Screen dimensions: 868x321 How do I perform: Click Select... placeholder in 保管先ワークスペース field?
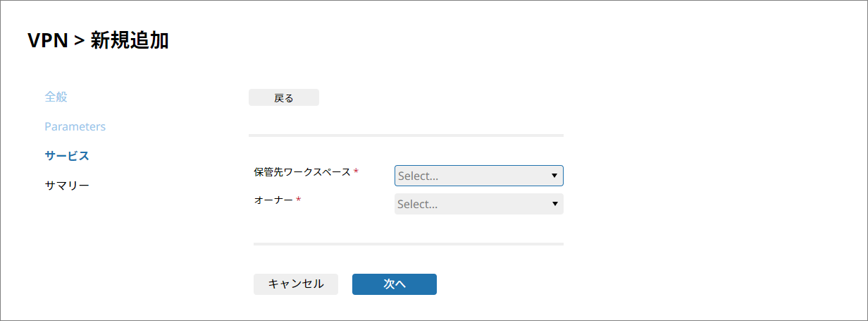(418, 176)
